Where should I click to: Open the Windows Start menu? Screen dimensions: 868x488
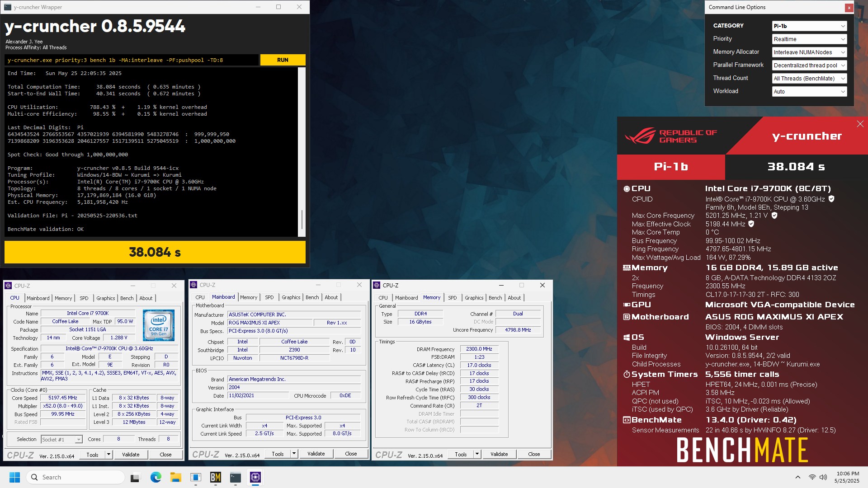pos(14,477)
